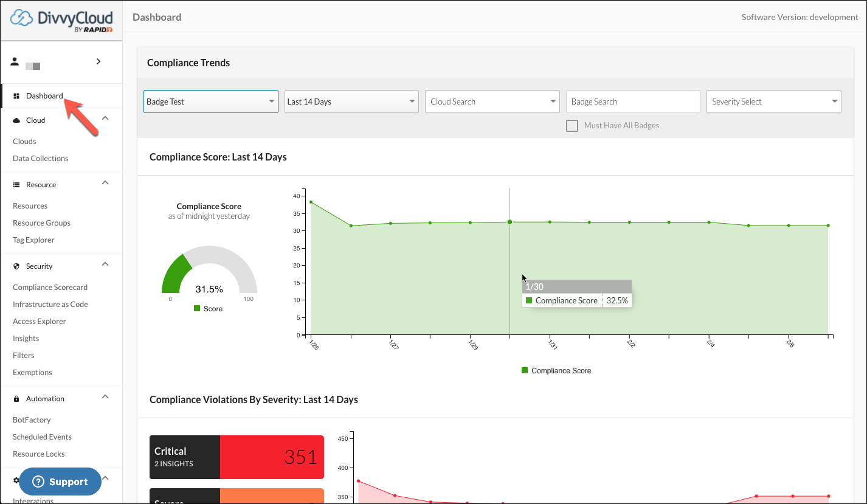Click Software Version: development text

[800, 17]
